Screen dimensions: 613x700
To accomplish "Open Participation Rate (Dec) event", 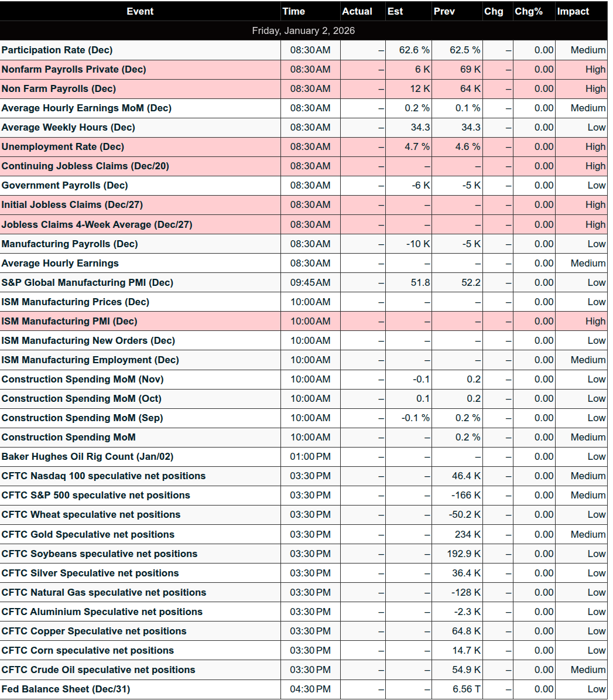I will coord(57,50).
